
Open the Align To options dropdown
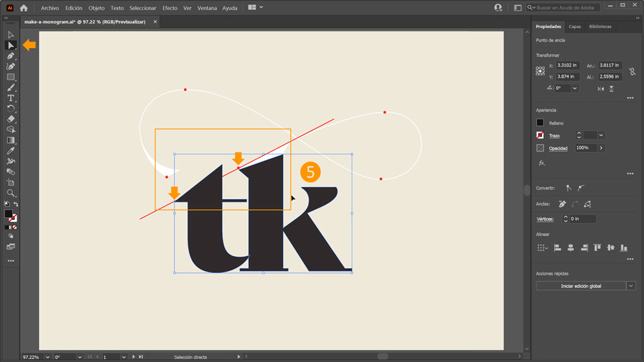543,248
